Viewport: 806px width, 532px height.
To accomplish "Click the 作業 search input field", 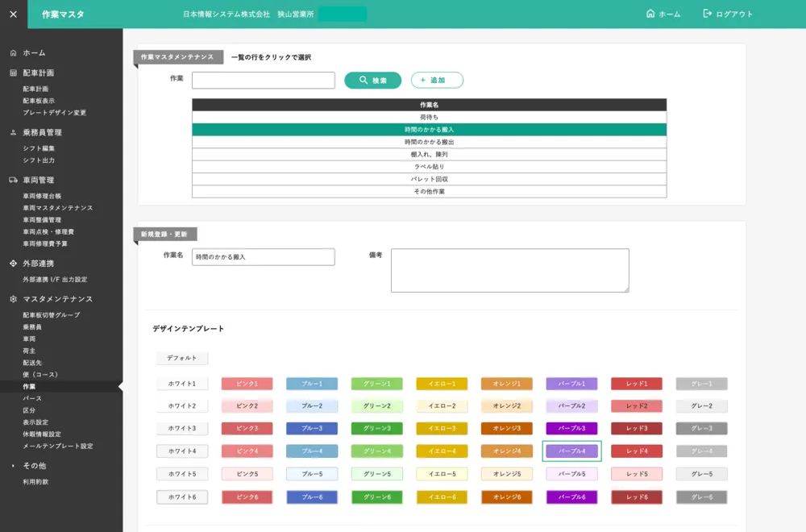I will 263,81.
